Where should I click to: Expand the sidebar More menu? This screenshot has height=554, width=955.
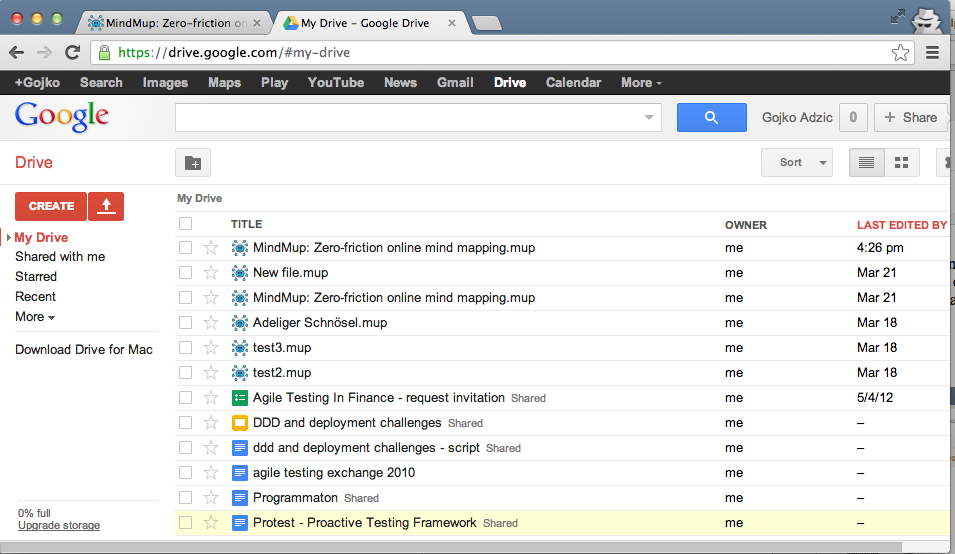pos(35,317)
